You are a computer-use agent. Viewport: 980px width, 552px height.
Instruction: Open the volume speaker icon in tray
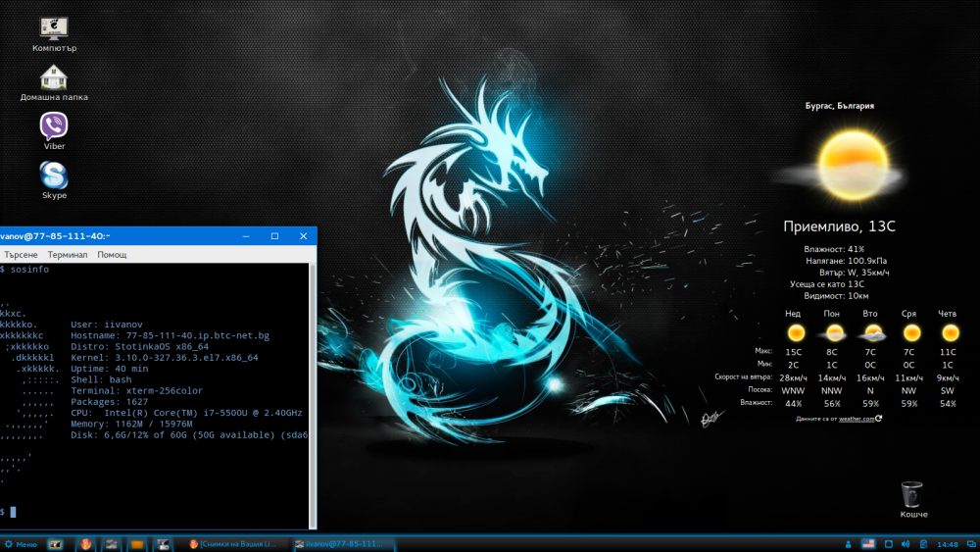906,544
